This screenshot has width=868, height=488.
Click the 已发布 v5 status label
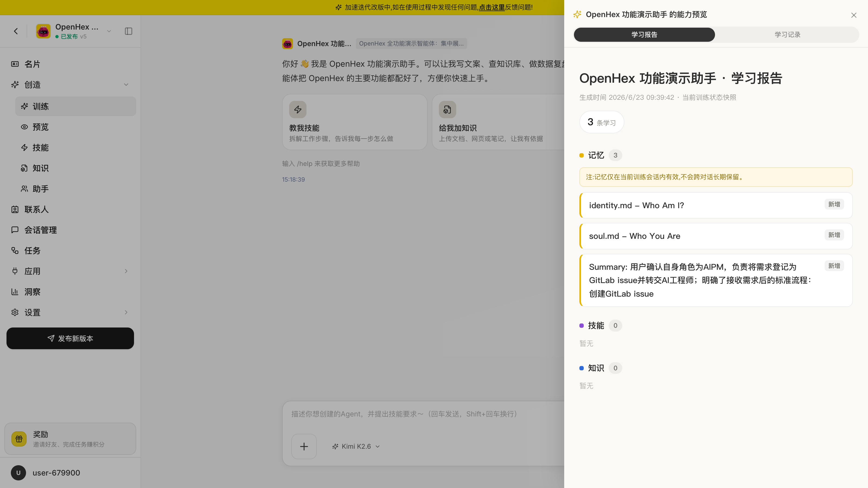[71, 36]
